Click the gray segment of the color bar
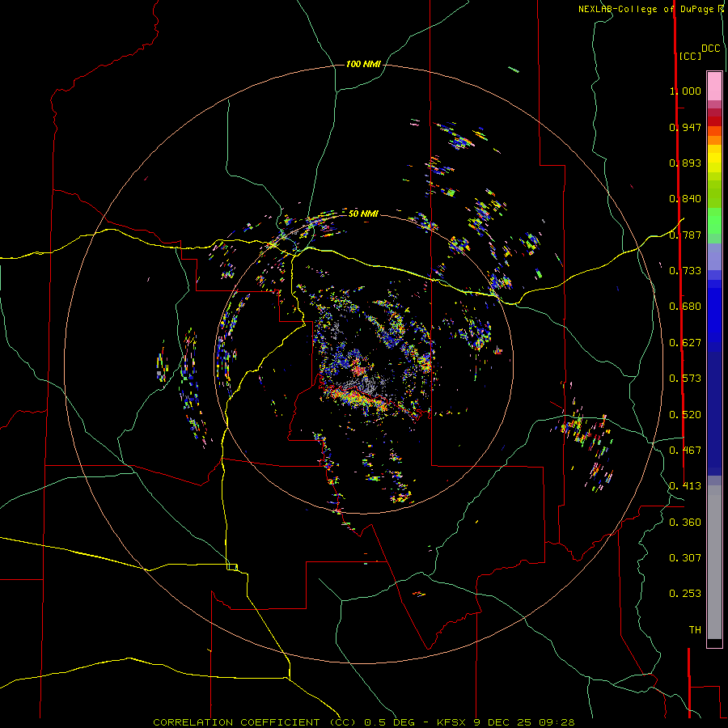 click(714, 562)
